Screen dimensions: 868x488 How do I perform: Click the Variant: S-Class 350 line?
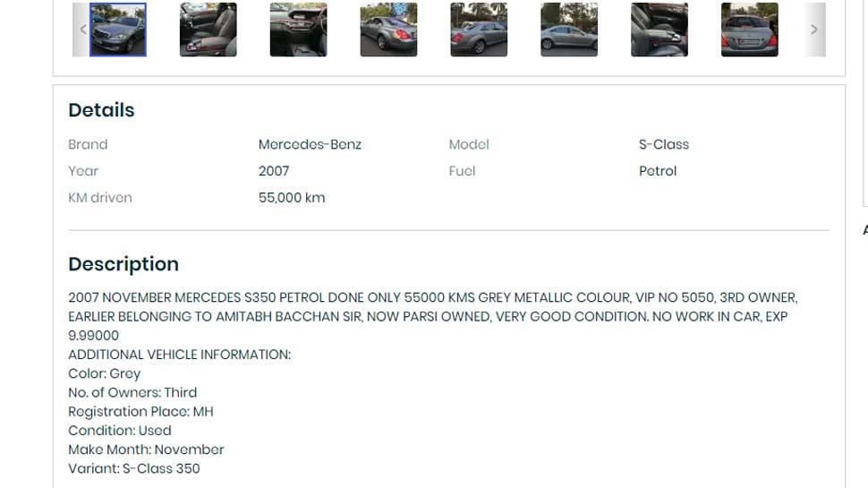tap(134, 468)
